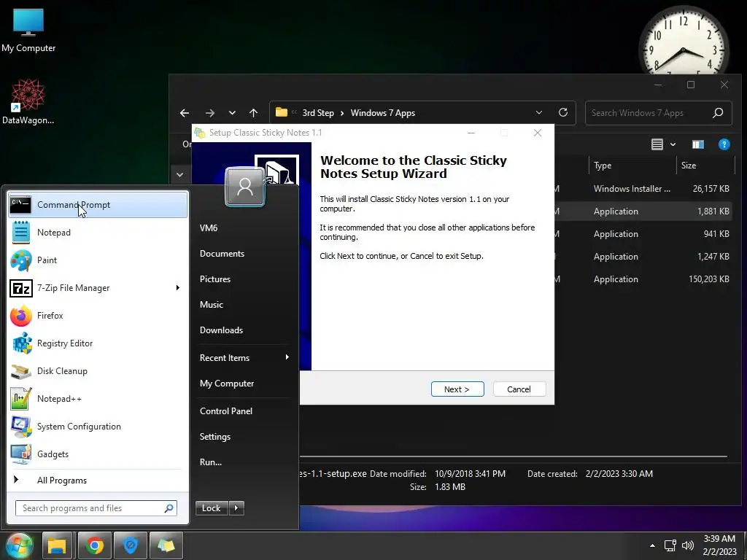747x560 pixels.
Task: Open Command Prompt from Start menu
Action: [x=98, y=205]
